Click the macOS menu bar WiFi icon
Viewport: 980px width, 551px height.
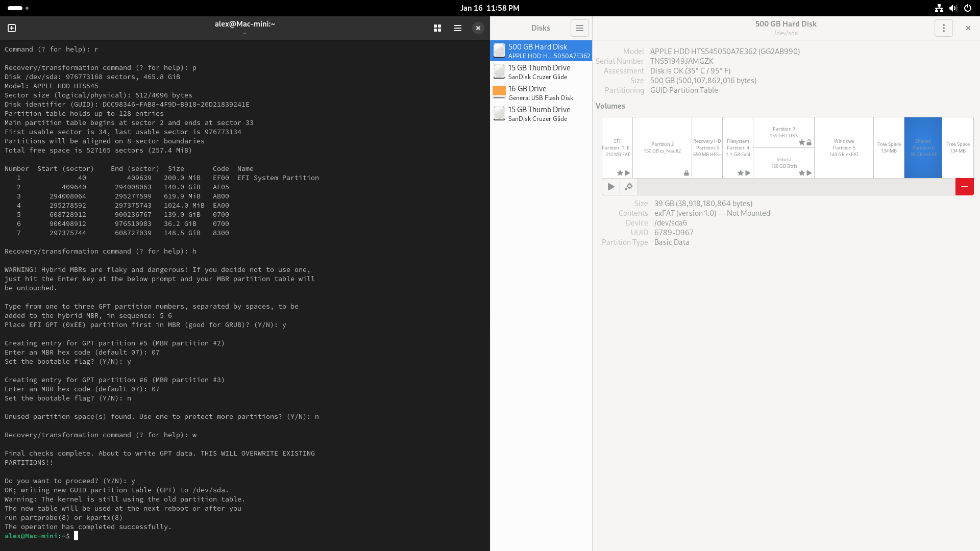[939, 8]
